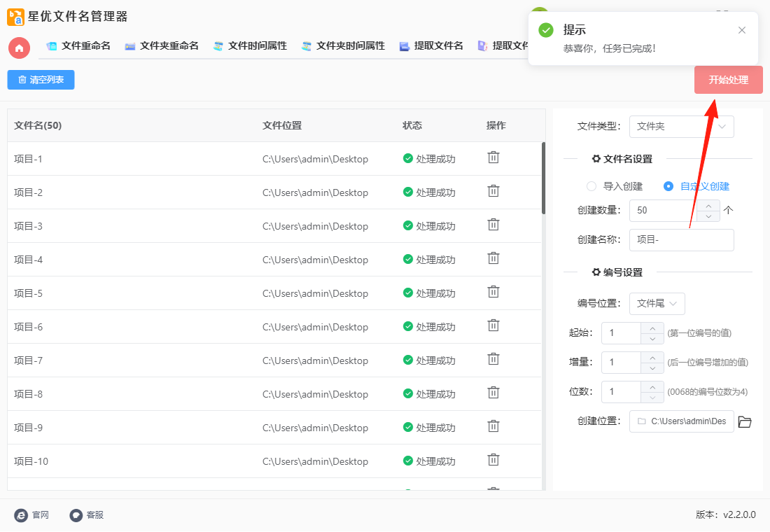The image size is (770, 532).
Task: Select the 项目-1 file name cell
Action: 28,159
